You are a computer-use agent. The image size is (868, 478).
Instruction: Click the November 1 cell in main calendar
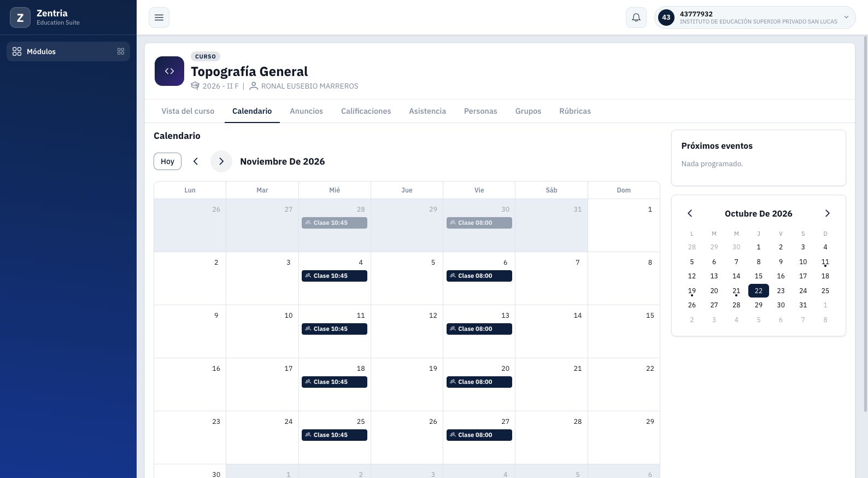[624, 225]
